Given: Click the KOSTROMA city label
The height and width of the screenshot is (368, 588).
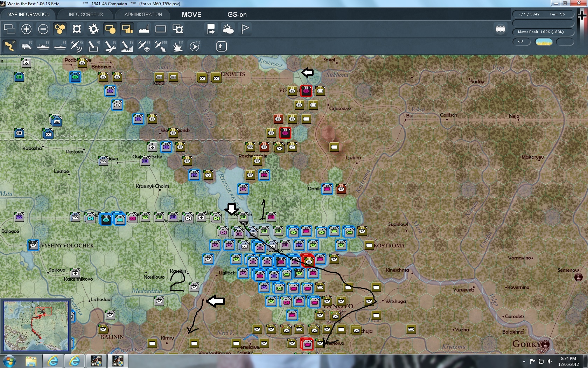Looking at the screenshot, I should click(389, 246).
